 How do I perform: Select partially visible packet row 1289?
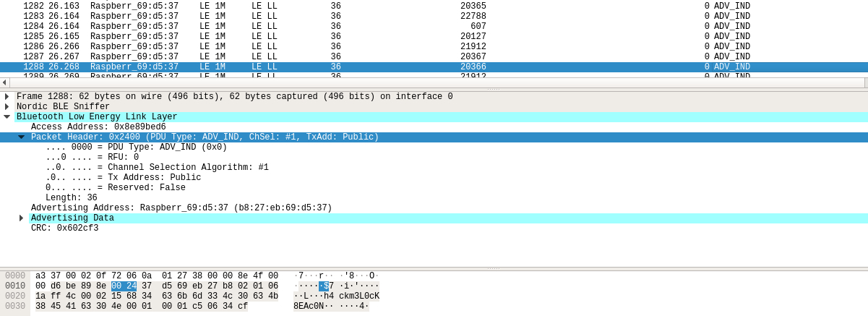click(434, 74)
